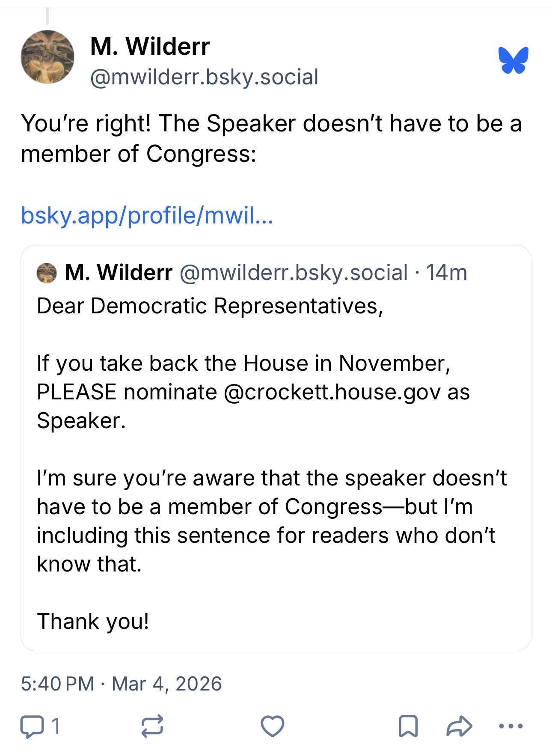Viewport: 552px width, 756px height.
Task: Bookmark this post
Action: (x=408, y=726)
